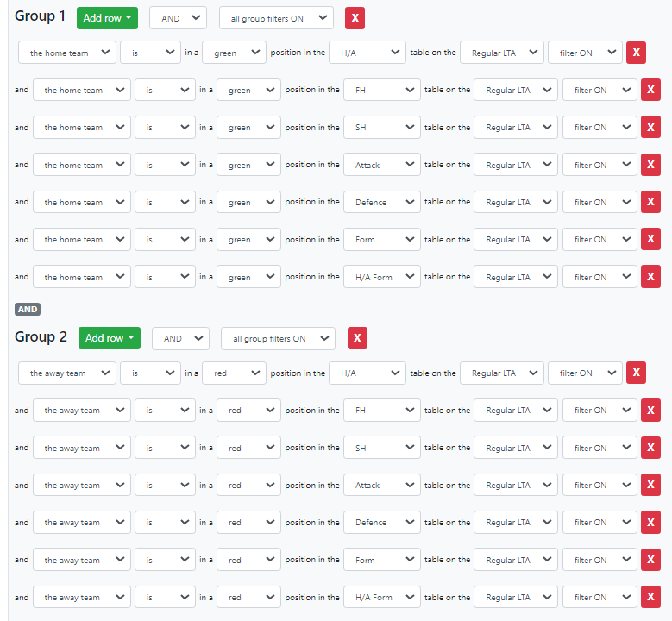Remove Group 2 away team H/A Form row
The image size is (672, 621).
pos(650,597)
